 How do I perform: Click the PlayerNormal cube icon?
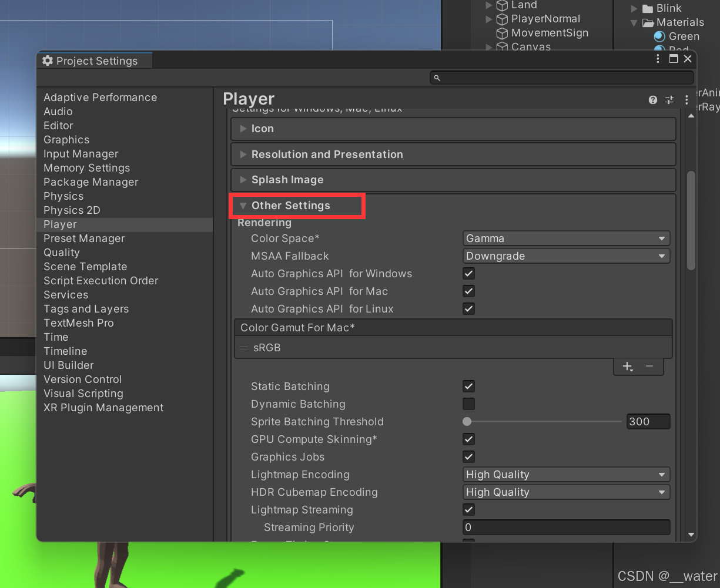(x=502, y=19)
